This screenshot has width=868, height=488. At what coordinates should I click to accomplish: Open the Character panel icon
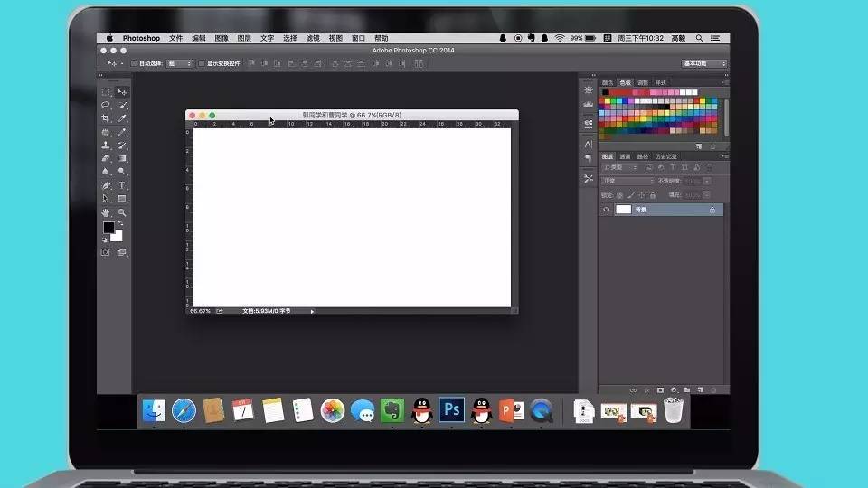(x=589, y=144)
